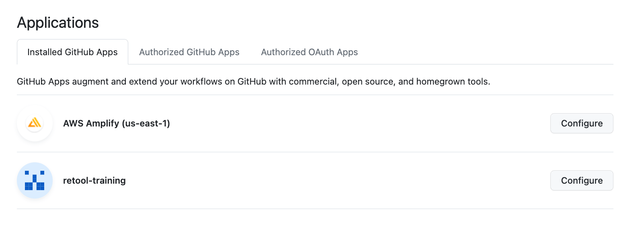
Task: Open the Amplify app via its circular logo
Action: [x=35, y=123]
